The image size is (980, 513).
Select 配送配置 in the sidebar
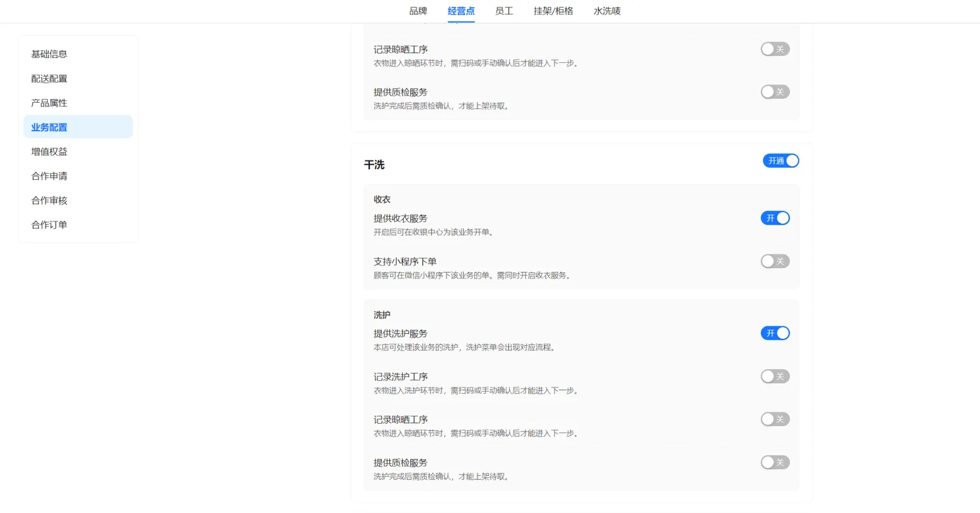78,78
